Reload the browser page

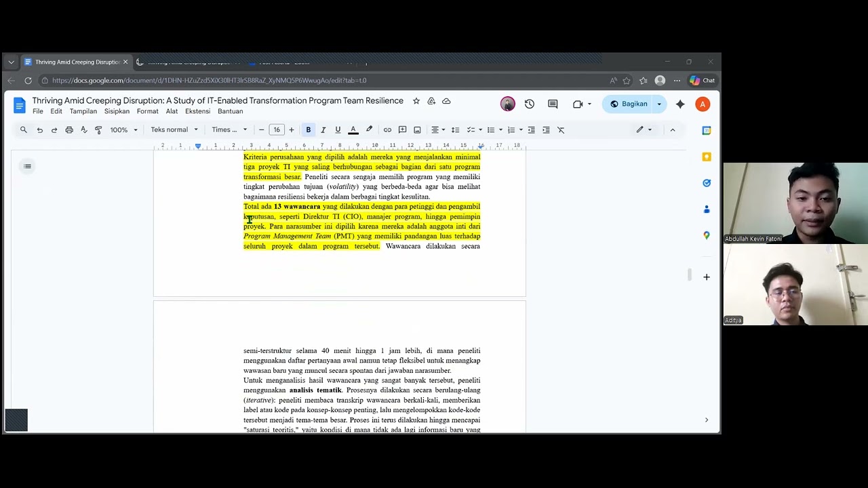pyautogui.click(x=28, y=80)
